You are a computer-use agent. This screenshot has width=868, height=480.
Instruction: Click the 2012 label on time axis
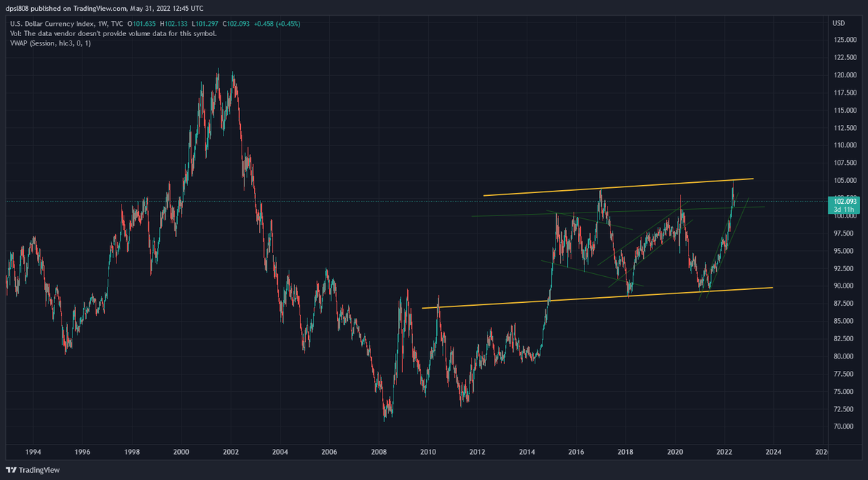point(477,453)
